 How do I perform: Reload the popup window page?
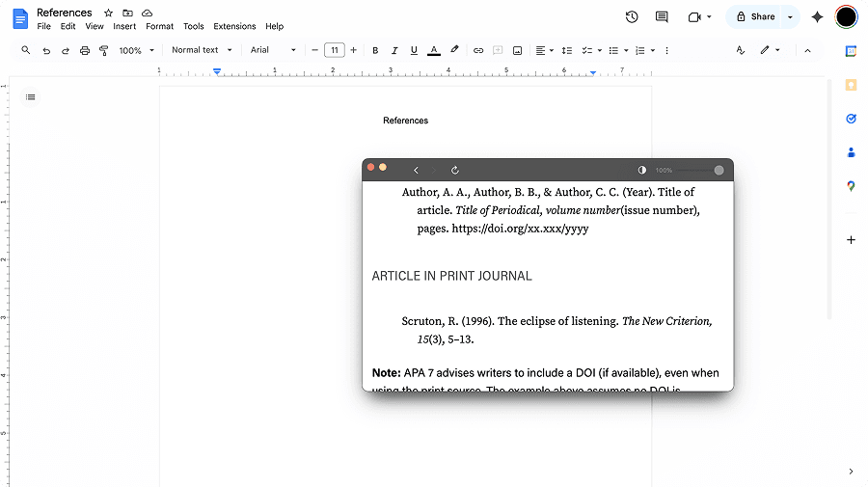pyautogui.click(x=455, y=170)
